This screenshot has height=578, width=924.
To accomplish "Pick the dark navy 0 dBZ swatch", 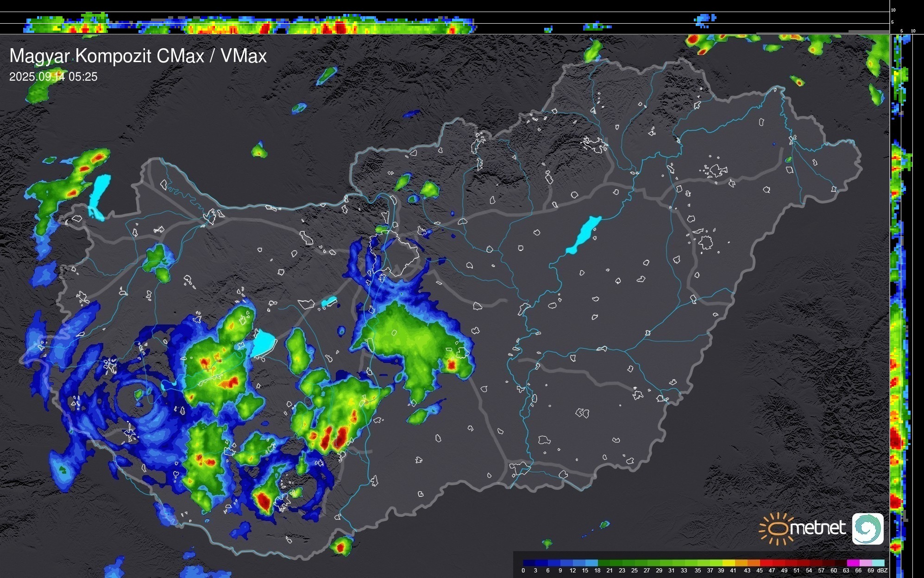I will pyautogui.click(x=529, y=563).
